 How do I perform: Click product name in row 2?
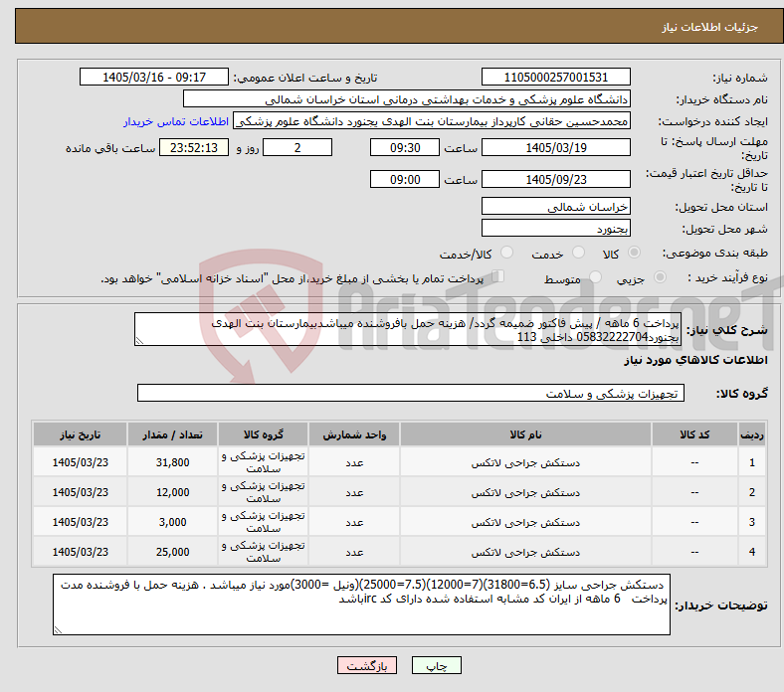coord(525,492)
